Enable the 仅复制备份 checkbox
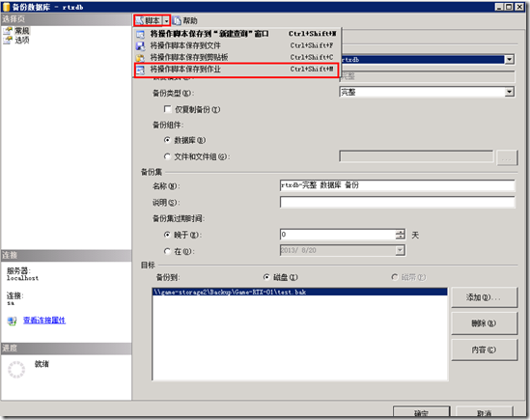Viewport: 530px width, 420px height. coord(167,109)
